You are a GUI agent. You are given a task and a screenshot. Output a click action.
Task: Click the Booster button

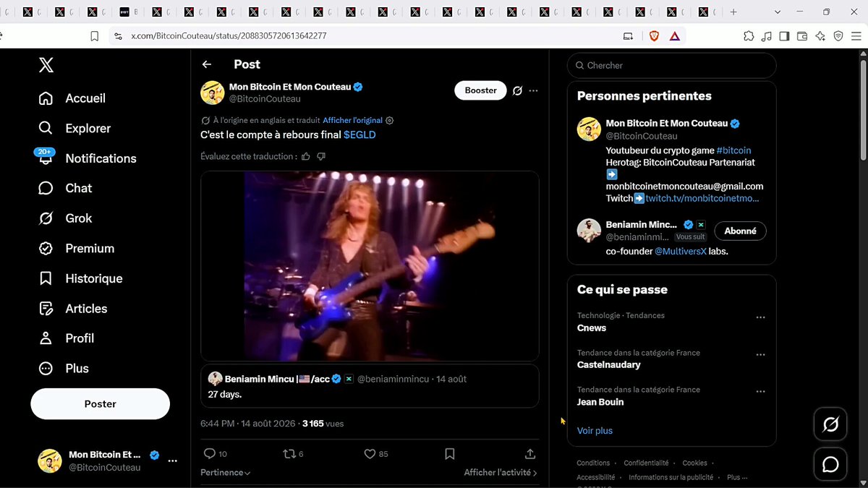click(480, 90)
